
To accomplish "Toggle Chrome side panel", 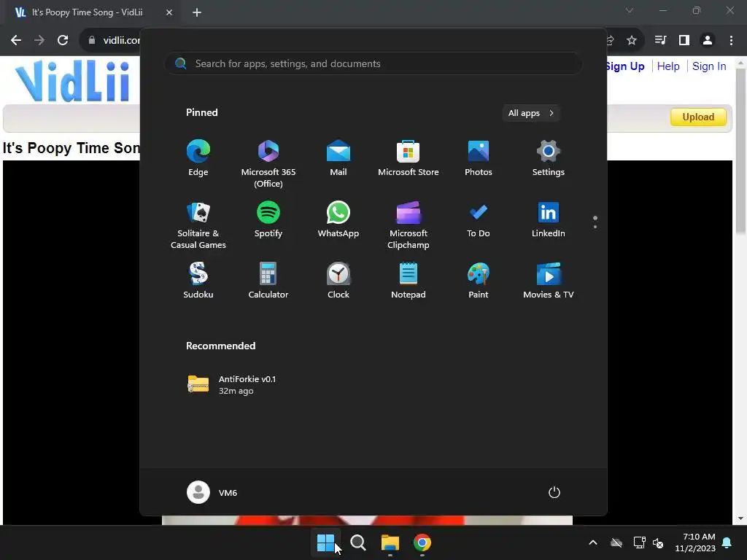I will [x=684, y=41].
